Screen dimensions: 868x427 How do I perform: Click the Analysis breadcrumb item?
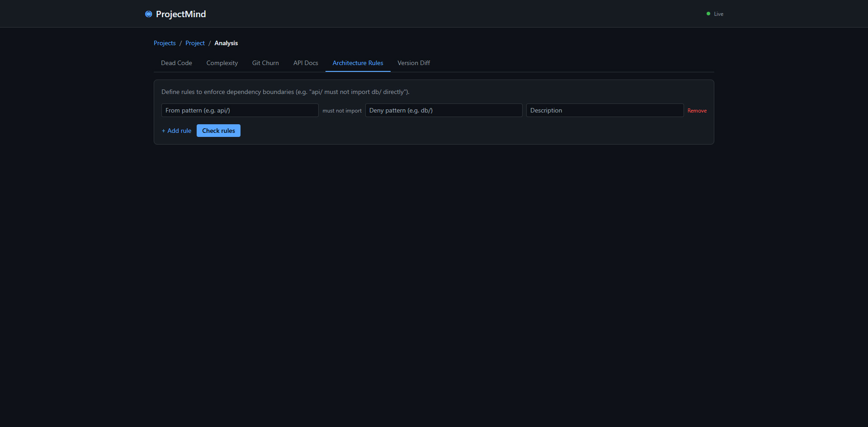[x=226, y=43]
